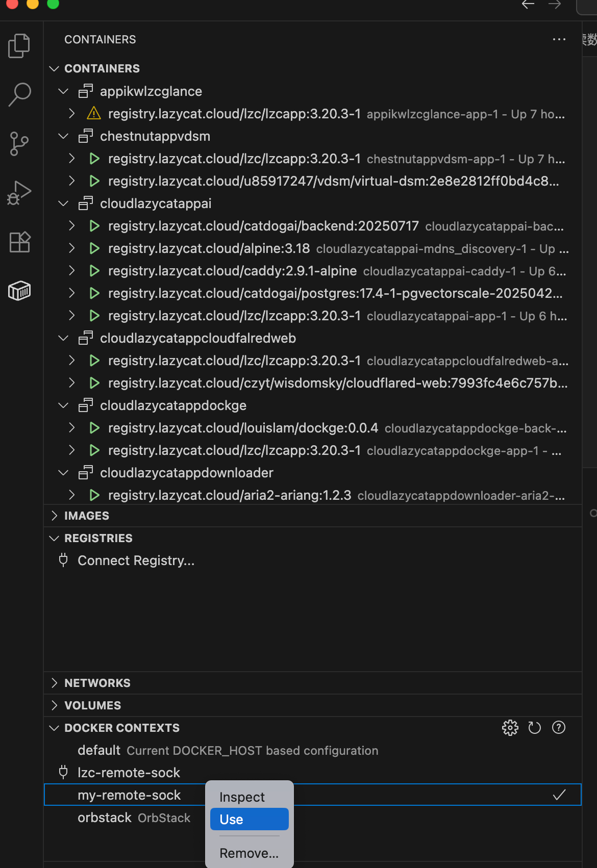Select the Explorer icon in activity bar
Viewport: 597px width, 868px height.
19,45
